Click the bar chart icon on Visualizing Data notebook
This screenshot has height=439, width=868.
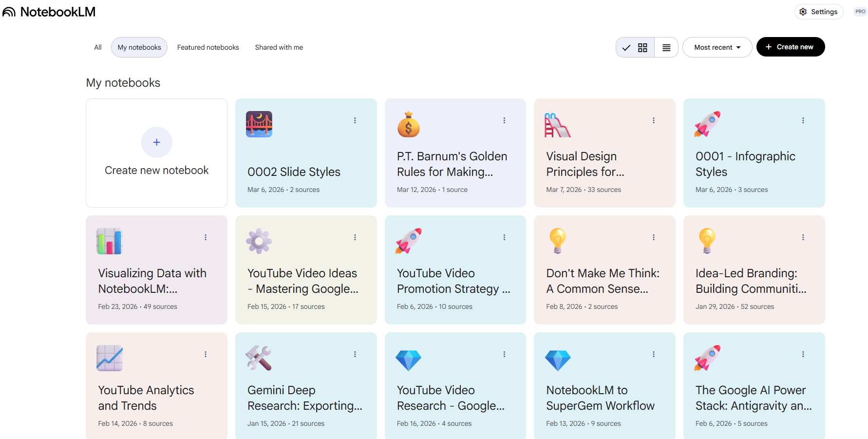(109, 241)
